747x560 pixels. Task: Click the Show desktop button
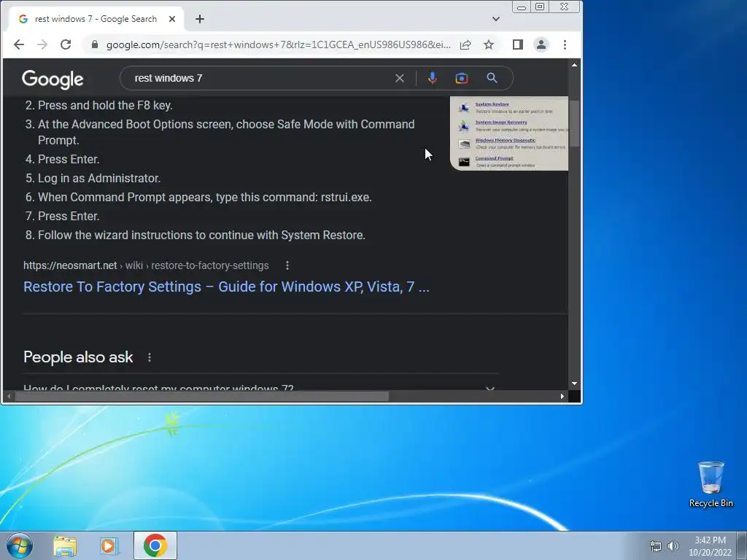pos(742,545)
